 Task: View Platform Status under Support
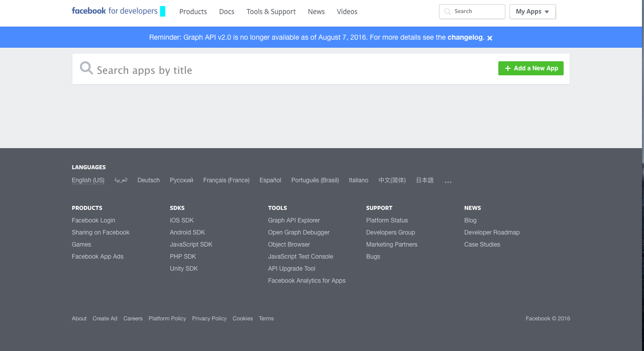[387, 220]
